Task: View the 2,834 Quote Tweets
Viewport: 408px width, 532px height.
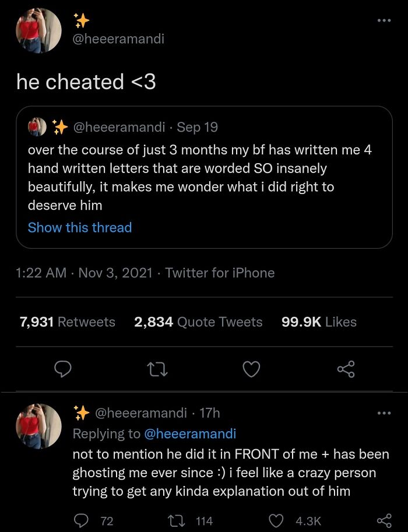Action: coord(198,322)
